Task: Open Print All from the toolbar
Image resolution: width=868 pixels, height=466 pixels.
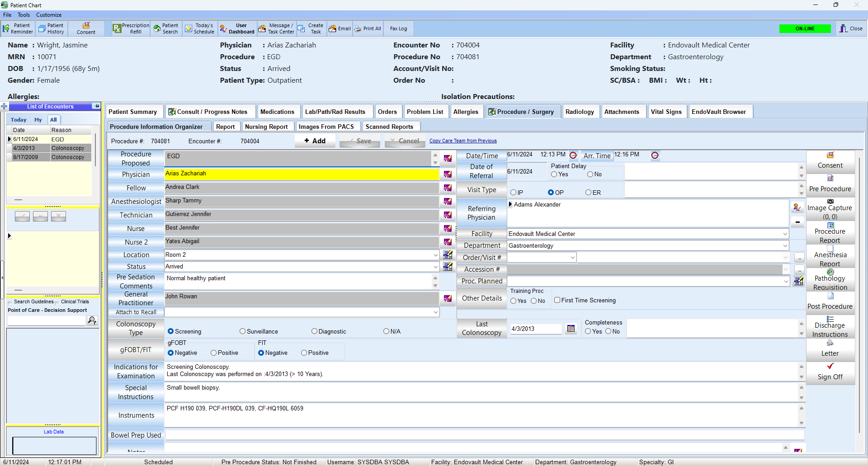Action: point(368,28)
